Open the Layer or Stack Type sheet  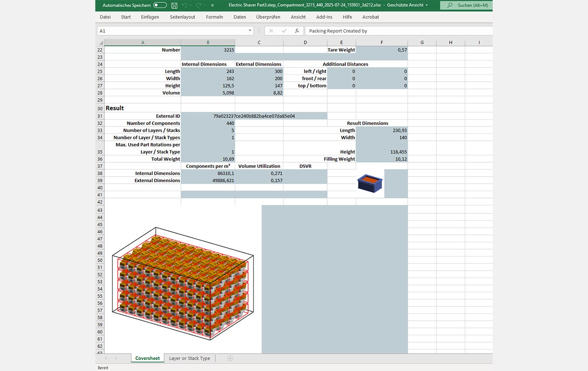(189, 358)
